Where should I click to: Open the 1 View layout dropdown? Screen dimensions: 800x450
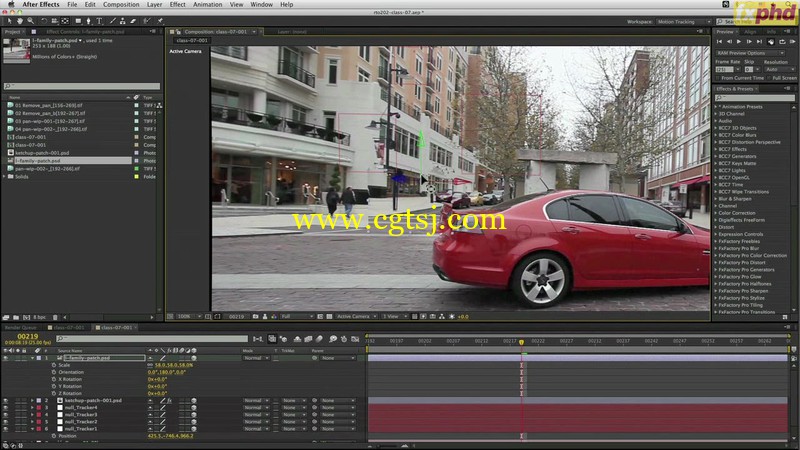coord(394,317)
